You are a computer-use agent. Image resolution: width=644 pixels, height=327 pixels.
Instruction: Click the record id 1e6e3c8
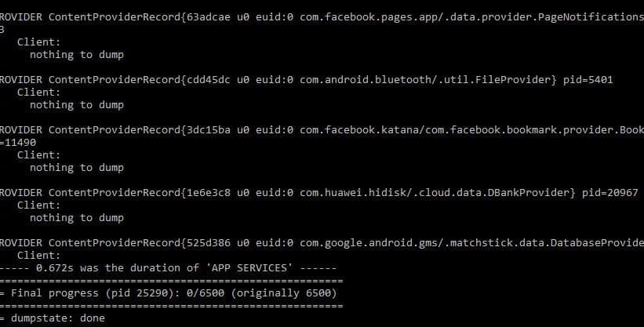pyautogui.click(x=209, y=192)
